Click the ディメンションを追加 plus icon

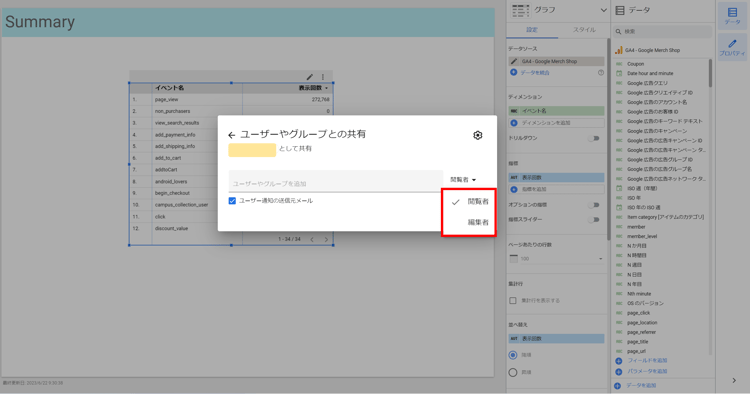(x=514, y=123)
